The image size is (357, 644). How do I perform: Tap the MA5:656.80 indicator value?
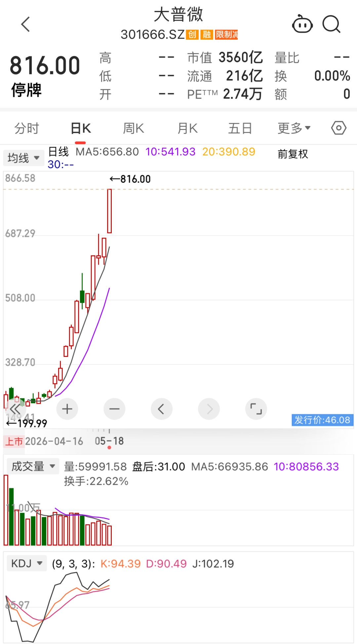click(x=107, y=152)
